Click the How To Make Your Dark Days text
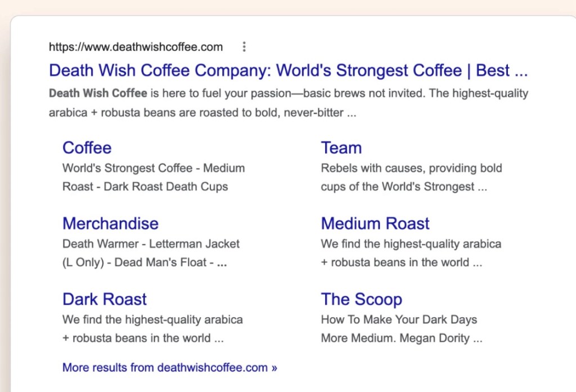 [399, 319]
